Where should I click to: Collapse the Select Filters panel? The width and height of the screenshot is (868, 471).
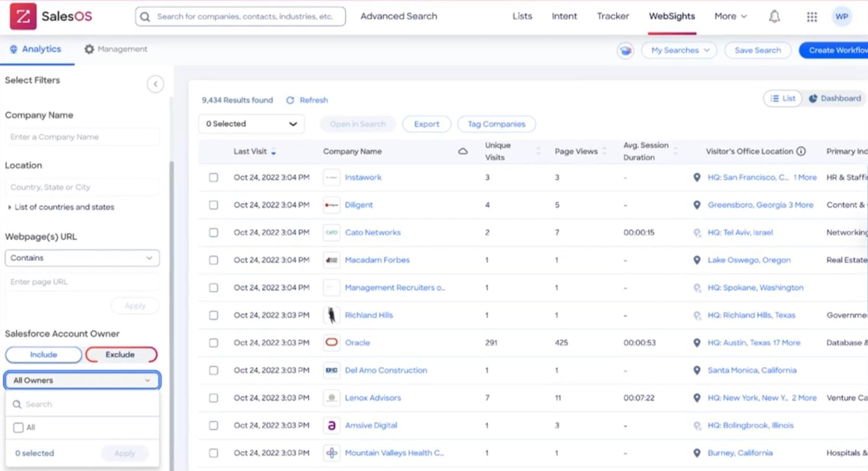[x=155, y=84]
